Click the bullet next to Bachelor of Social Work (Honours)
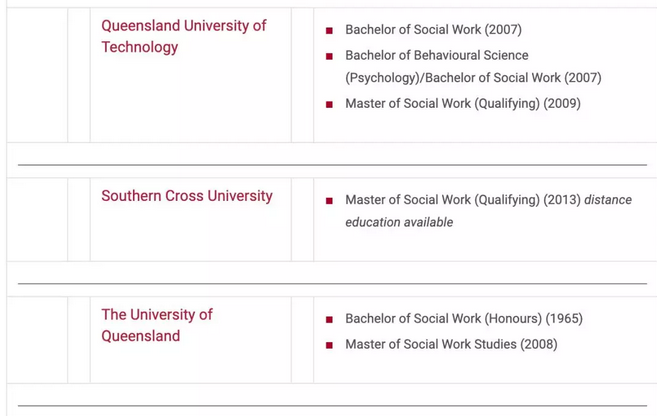The height and width of the screenshot is (416, 657). (329, 320)
